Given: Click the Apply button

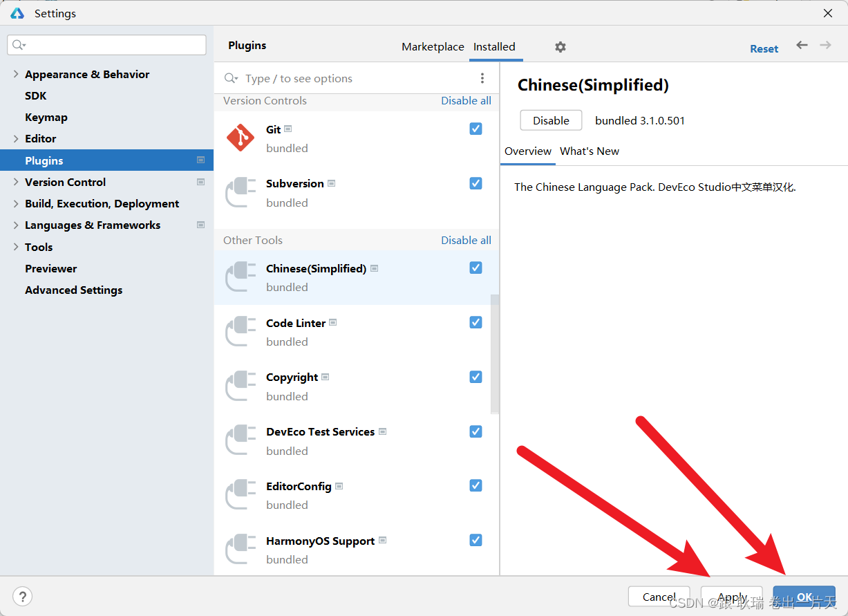Looking at the screenshot, I should pyautogui.click(x=732, y=597).
